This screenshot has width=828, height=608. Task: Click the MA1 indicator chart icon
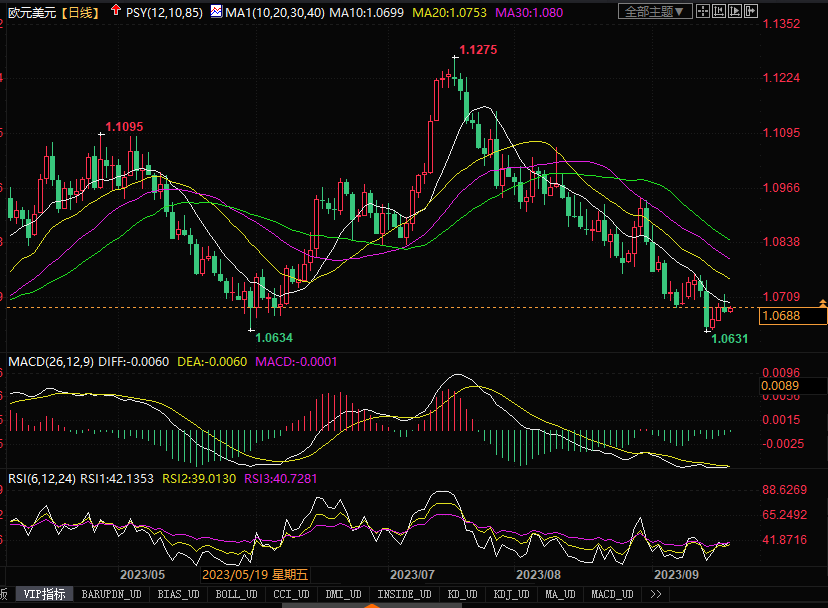pyautogui.click(x=217, y=11)
